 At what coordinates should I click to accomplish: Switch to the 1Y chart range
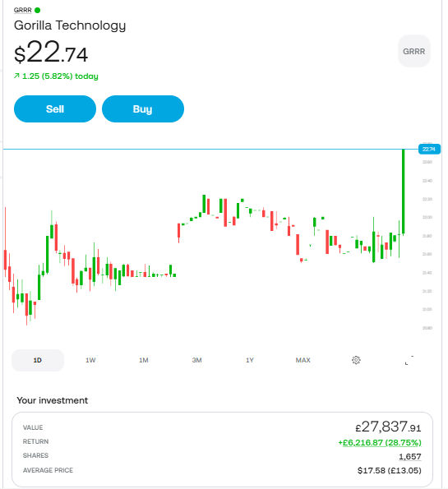(250, 360)
